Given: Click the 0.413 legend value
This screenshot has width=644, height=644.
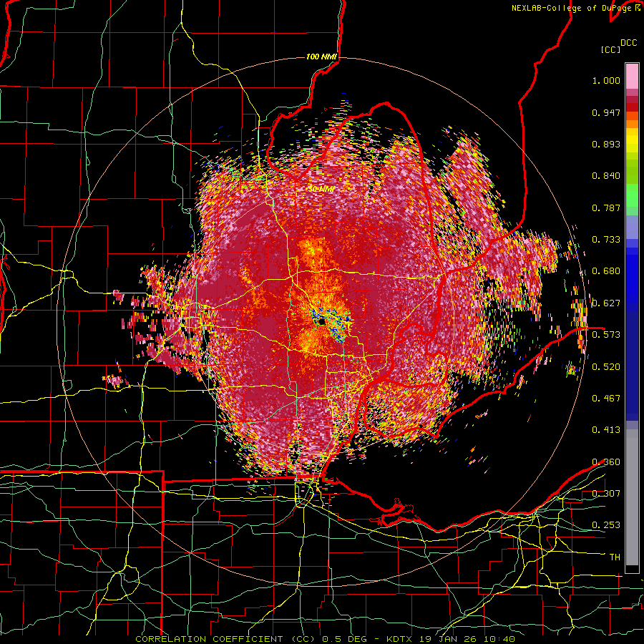Looking at the screenshot, I should (606, 430).
